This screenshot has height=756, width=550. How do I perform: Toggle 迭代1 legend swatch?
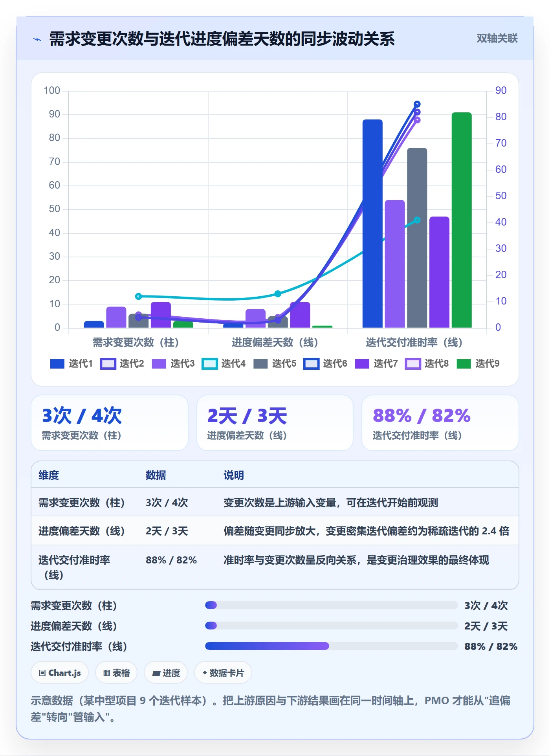coord(57,364)
